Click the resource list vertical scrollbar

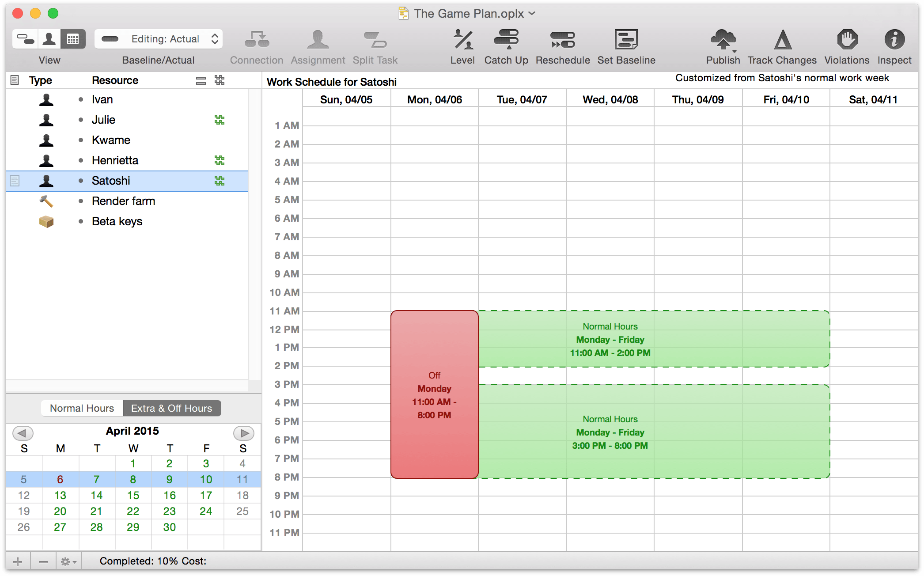click(x=255, y=234)
